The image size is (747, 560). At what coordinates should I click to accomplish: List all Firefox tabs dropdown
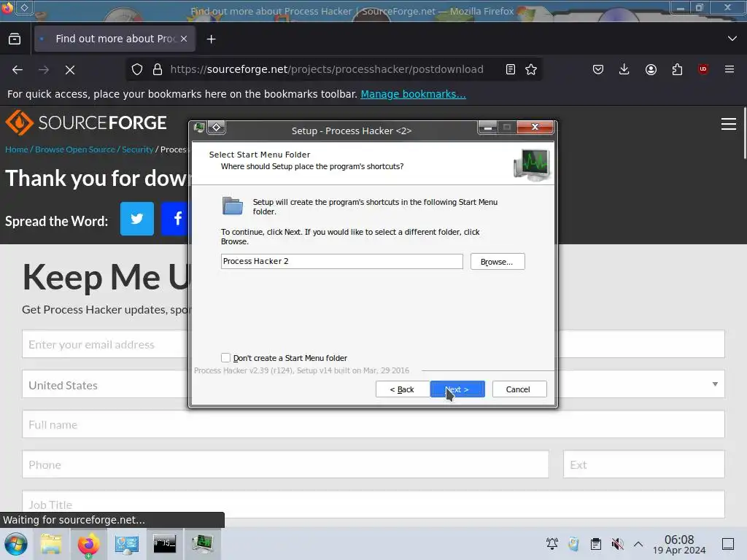[732, 39]
